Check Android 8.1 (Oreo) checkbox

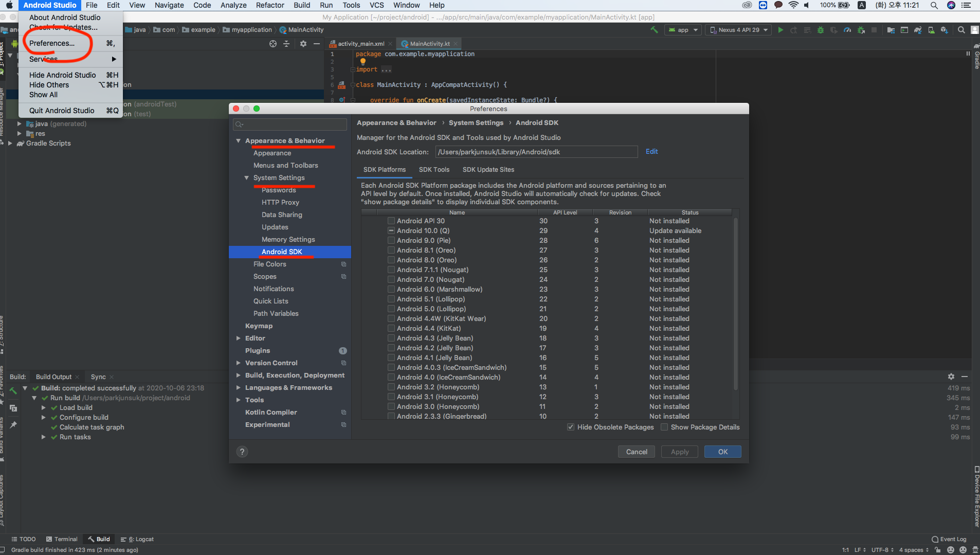(391, 250)
